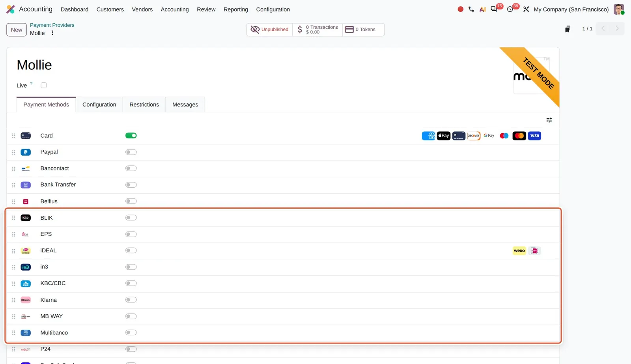Click the Wero brand icon in iDEAL row
This screenshot has height=364, width=631.
(519, 251)
